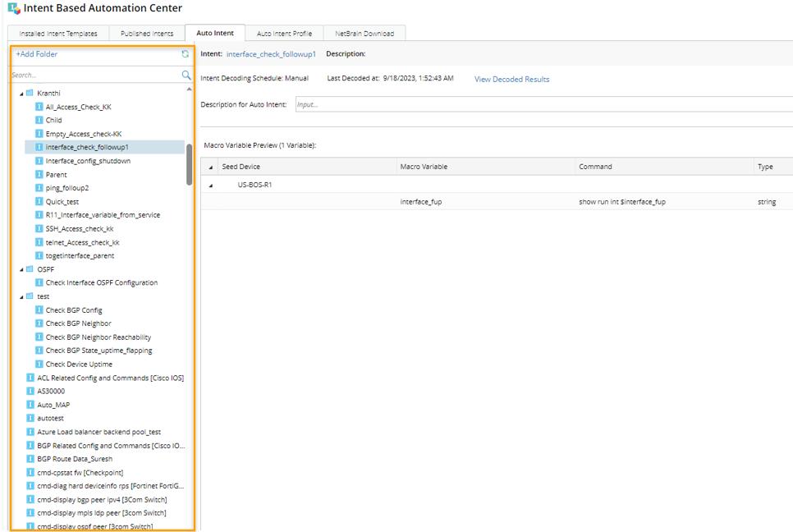Collapse the US-BOS-R1 seed device row

point(210,186)
